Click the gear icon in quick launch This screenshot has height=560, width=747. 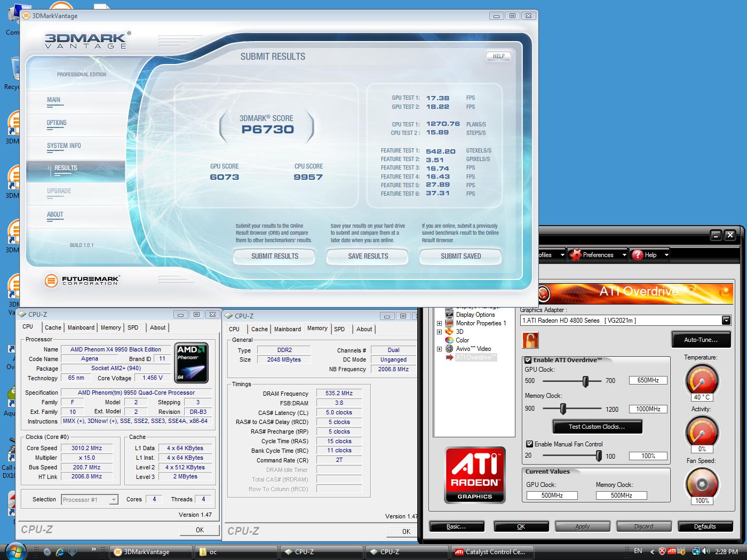[47, 552]
